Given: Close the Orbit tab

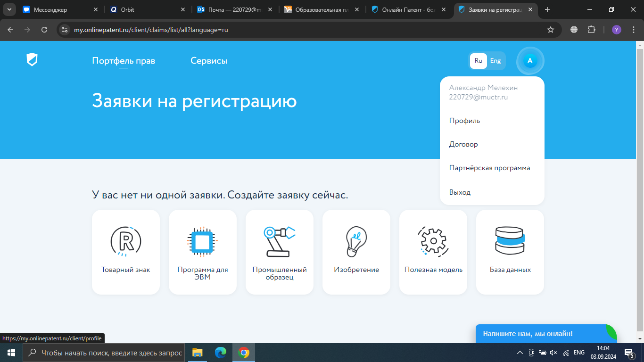Looking at the screenshot, I should coord(183,9).
